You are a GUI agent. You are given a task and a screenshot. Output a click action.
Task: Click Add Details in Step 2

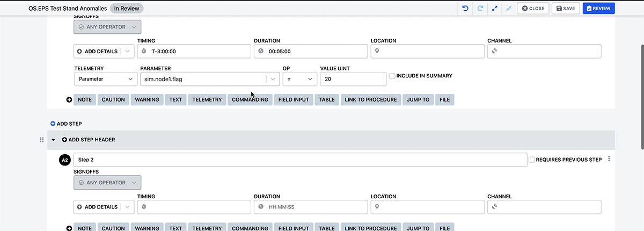tap(97, 207)
